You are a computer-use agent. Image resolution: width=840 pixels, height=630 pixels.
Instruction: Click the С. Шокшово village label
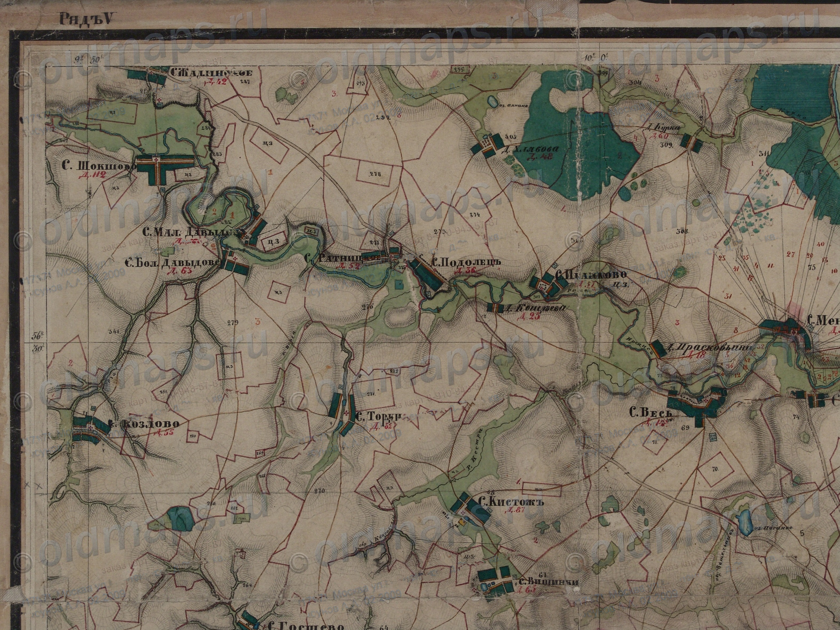click(x=99, y=166)
